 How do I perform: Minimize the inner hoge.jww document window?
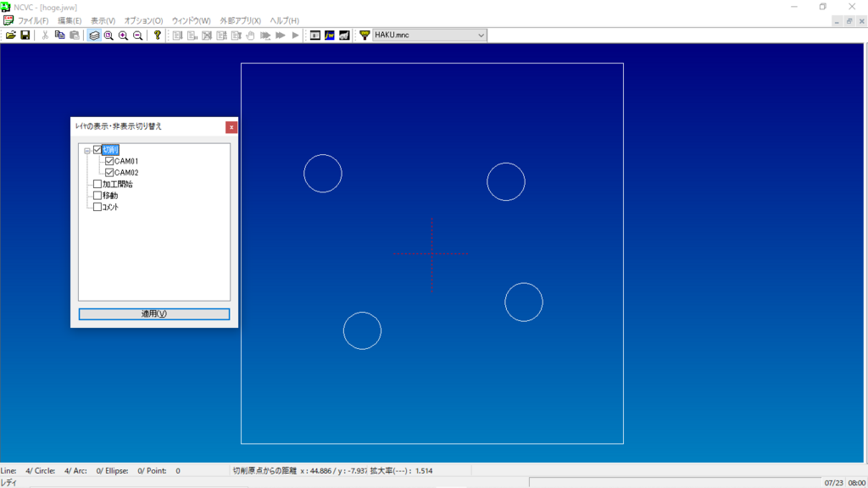[x=837, y=21]
